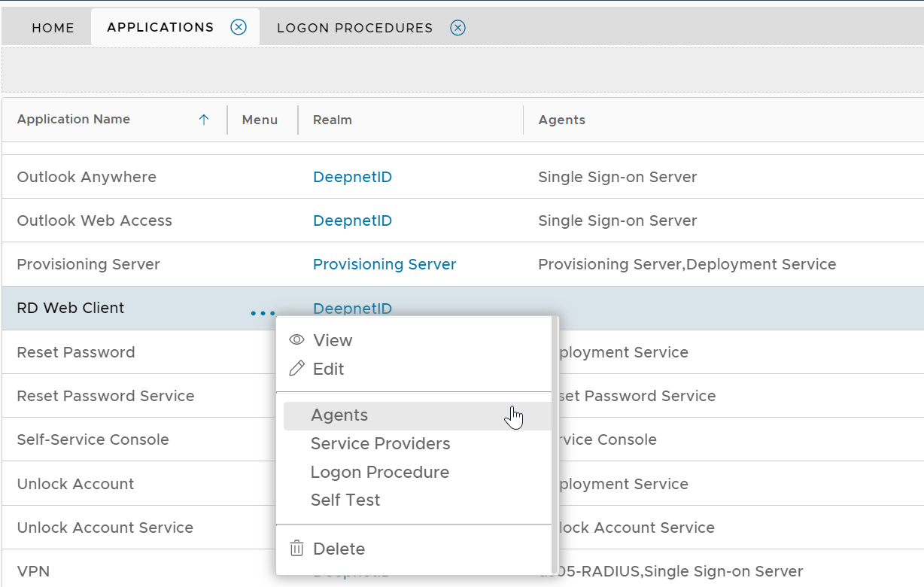
Task: Click the eye icon beside View
Action: 296,340
